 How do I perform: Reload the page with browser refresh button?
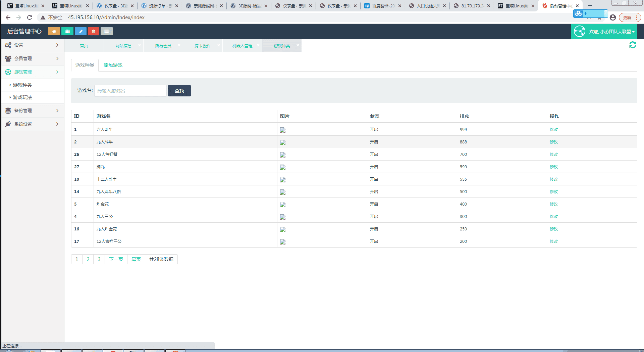click(x=30, y=17)
